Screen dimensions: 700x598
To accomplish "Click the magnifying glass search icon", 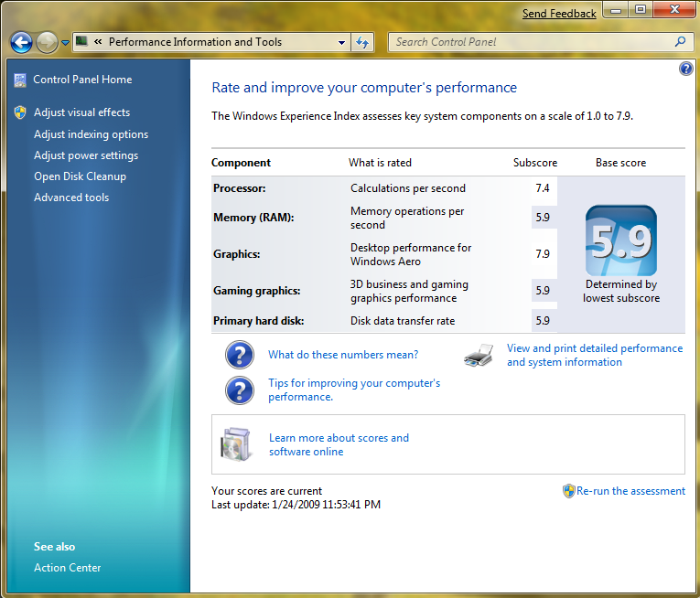I will pos(681,41).
